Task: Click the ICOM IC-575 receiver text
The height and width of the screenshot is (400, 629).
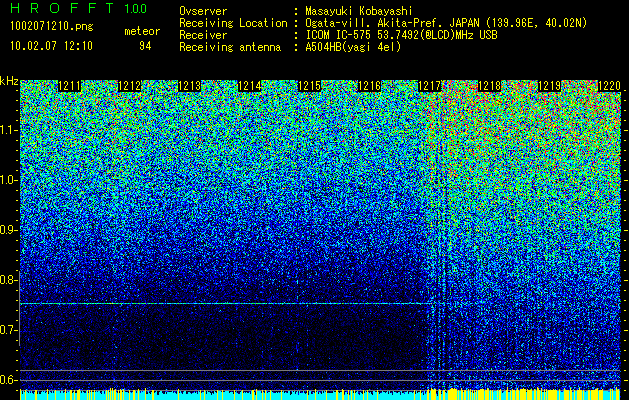Action: (x=401, y=35)
